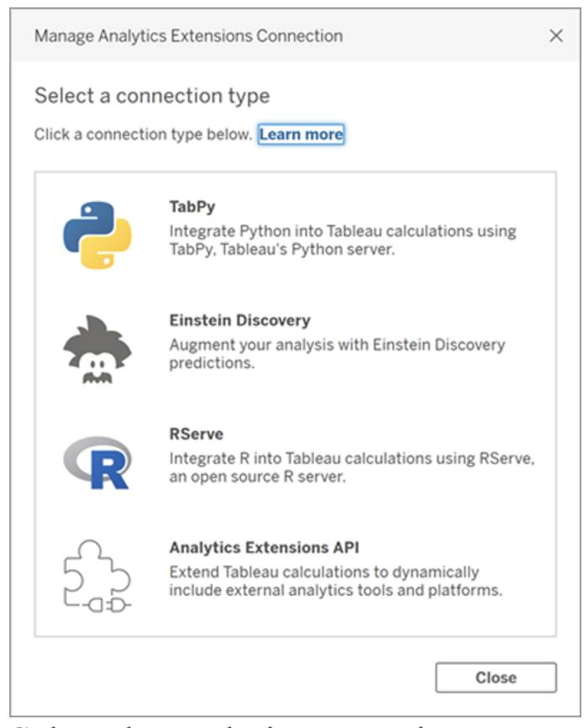Dismiss the dialog with the X
Screen dimensions: 588x728
(x=556, y=36)
